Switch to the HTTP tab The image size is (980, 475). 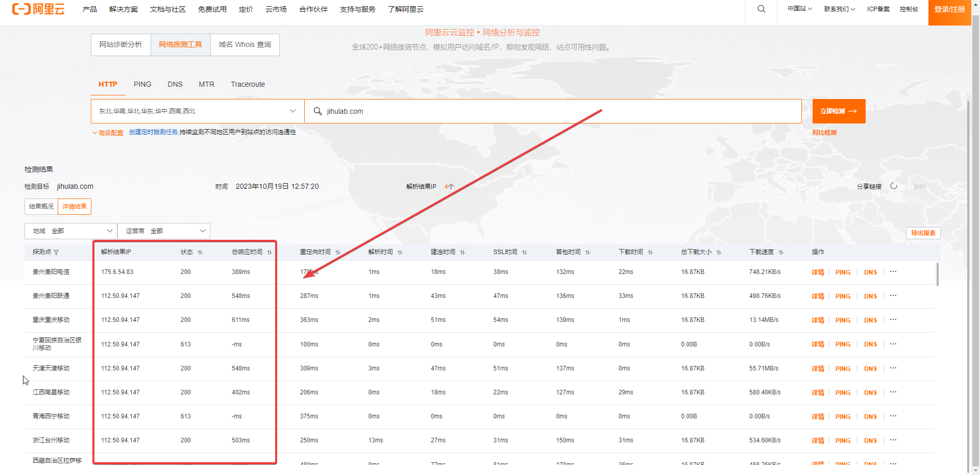108,85
